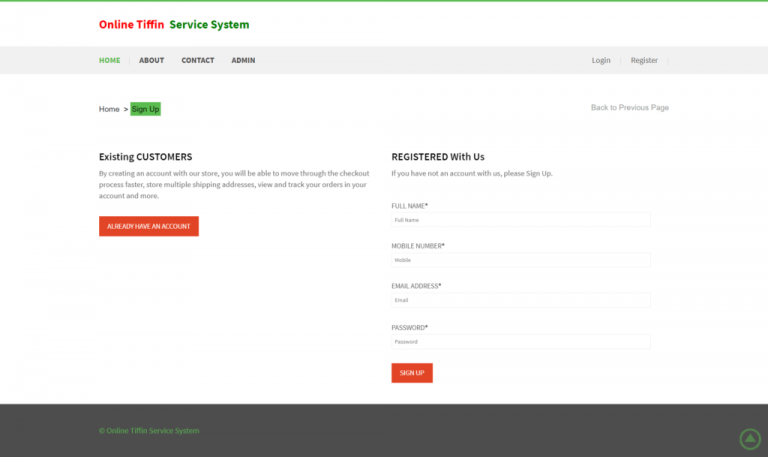Click the footer Online Tiffin Service System text
The height and width of the screenshot is (457, 768).
(x=149, y=431)
